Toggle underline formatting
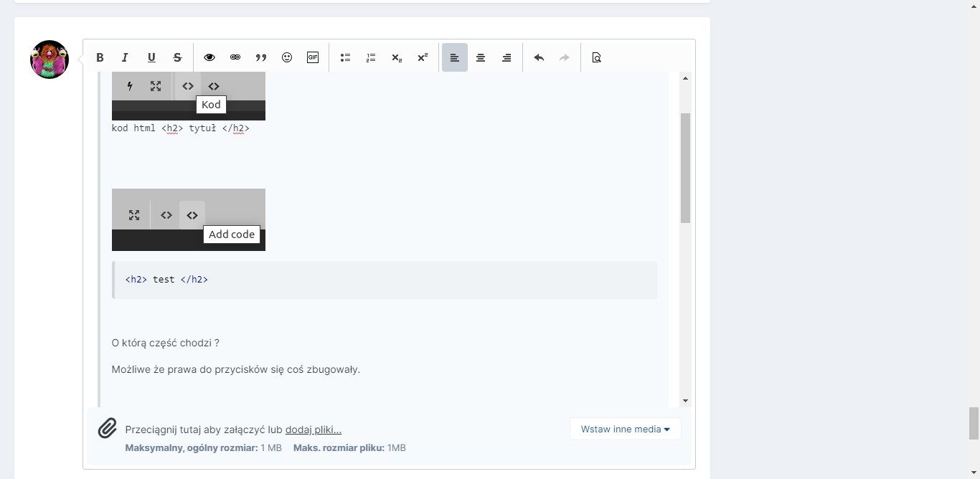980x479 pixels. pyautogui.click(x=151, y=57)
